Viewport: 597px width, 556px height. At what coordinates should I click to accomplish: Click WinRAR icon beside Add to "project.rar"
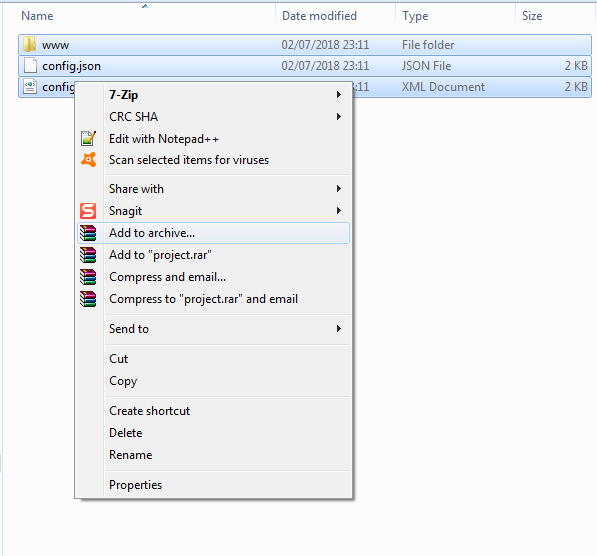click(88, 255)
